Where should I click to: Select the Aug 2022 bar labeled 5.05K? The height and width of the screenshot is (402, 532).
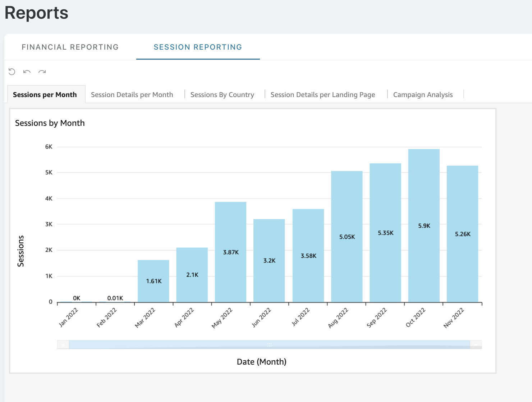click(x=347, y=237)
